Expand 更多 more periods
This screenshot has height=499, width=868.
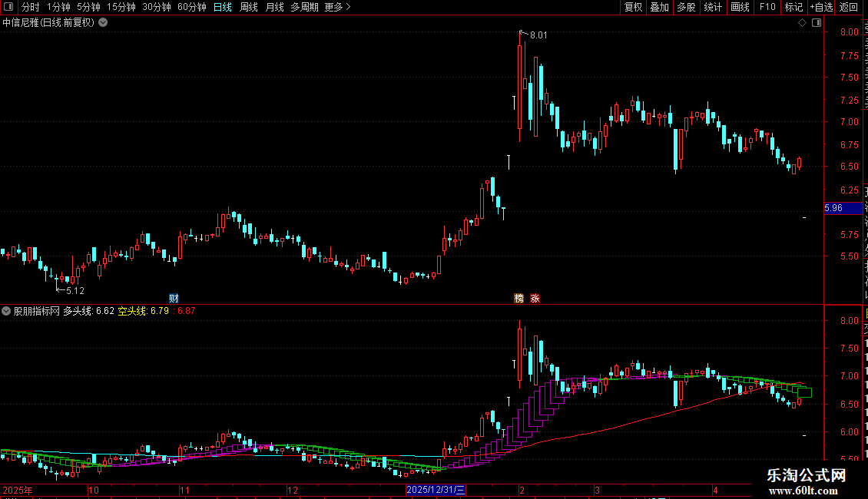coord(337,7)
